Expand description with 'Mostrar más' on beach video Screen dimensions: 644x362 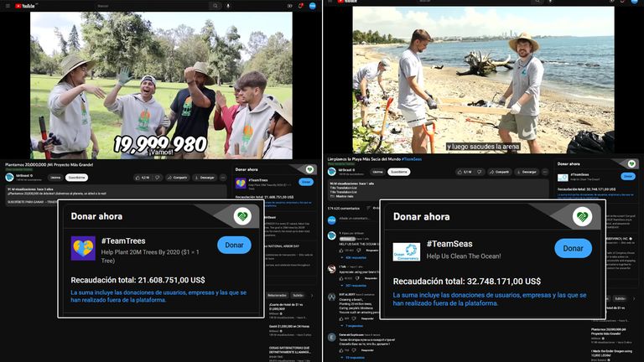coord(344,197)
